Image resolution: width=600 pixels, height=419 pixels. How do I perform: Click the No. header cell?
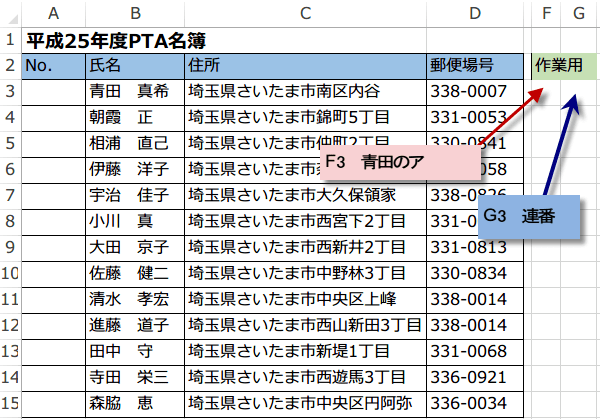[54, 67]
